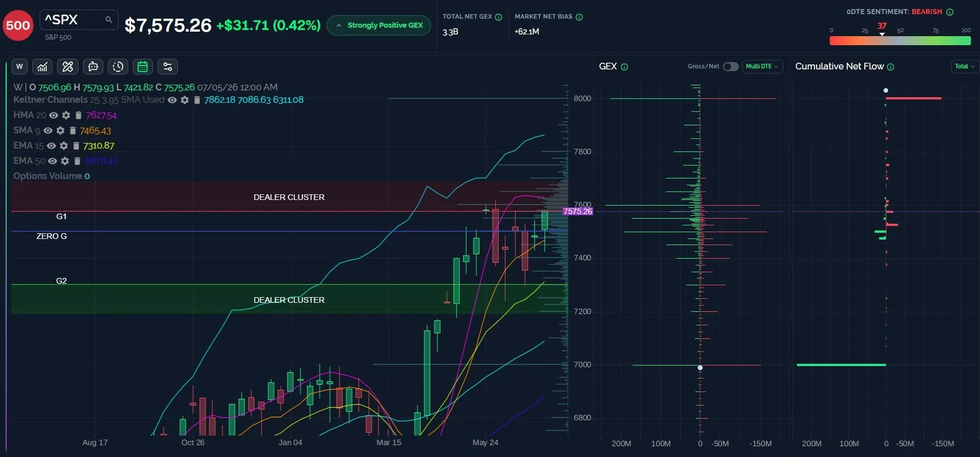Click the red 500 index badge

(18, 25)
